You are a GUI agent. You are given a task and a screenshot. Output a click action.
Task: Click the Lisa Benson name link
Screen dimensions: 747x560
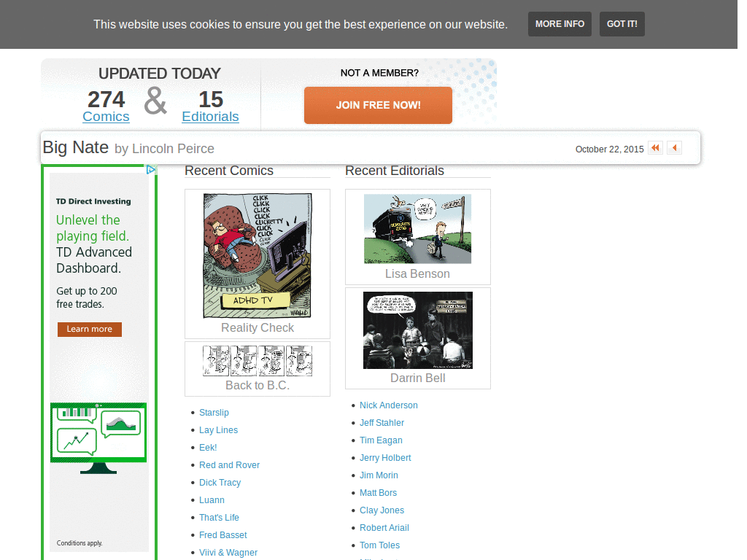point(418,274)
